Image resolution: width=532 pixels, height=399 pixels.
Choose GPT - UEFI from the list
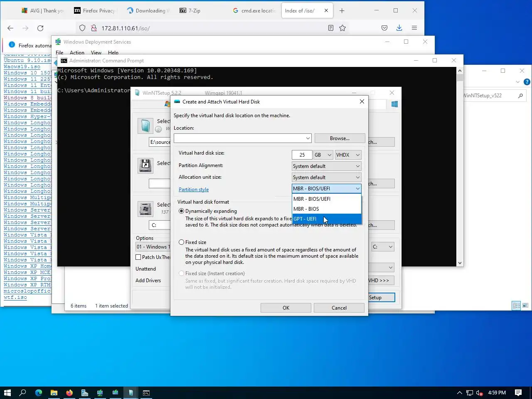[x=327, y=219]
